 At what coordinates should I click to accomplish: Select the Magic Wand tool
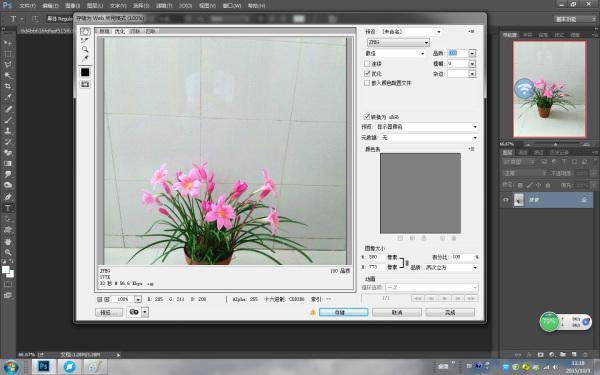pos(8,75)
